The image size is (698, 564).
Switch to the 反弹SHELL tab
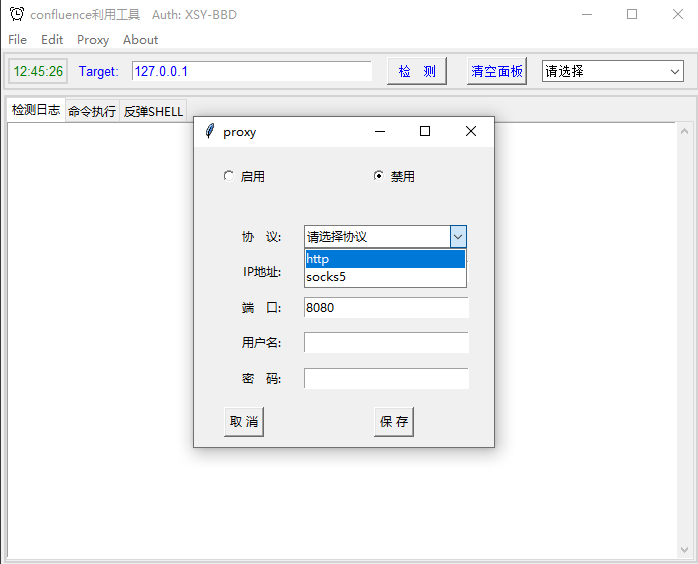tap(153, 111)
